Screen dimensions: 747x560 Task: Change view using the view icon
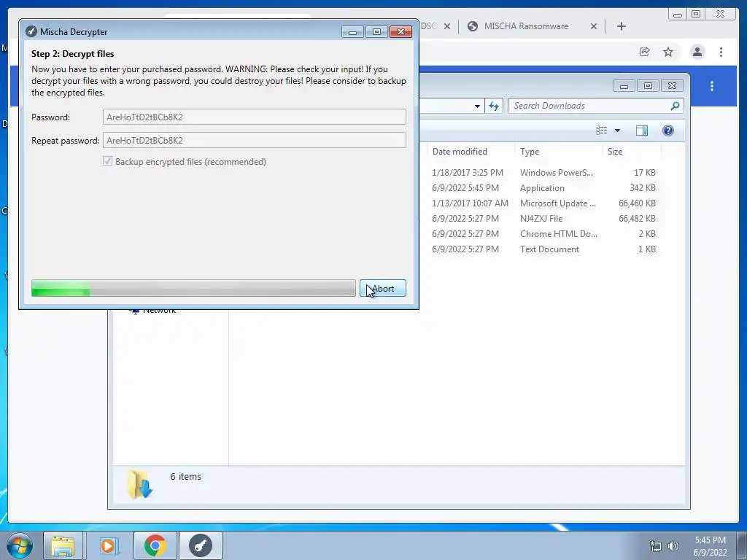[602, 131]
